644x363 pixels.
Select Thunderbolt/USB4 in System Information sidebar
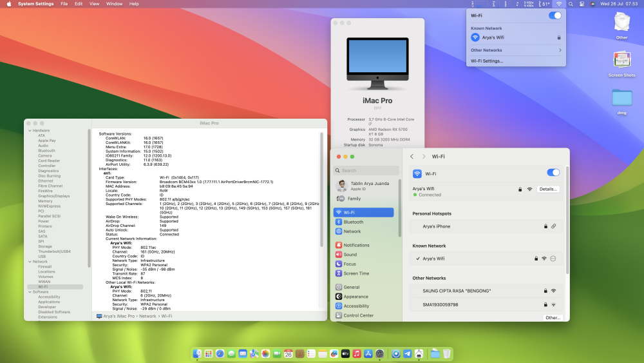point(54,251)
